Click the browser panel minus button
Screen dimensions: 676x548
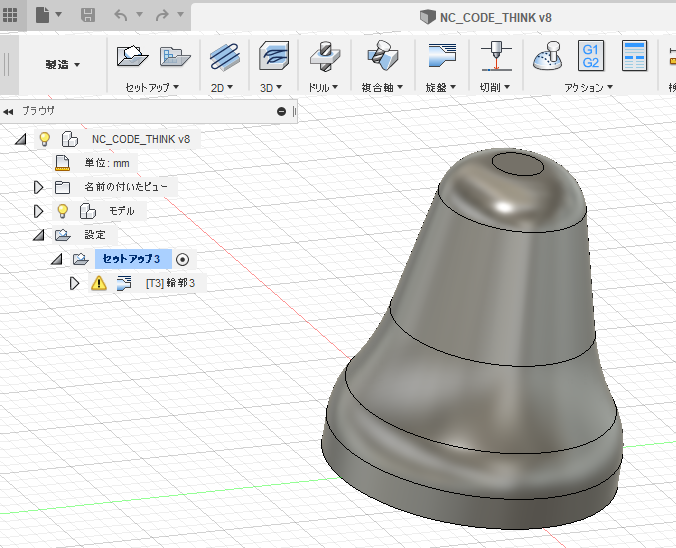point(282,112)
